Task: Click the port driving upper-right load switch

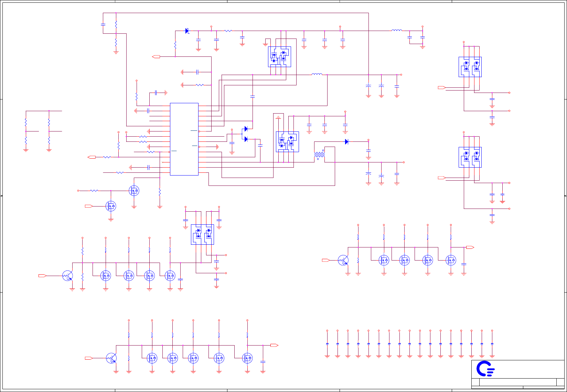Action: coord(442,87)
